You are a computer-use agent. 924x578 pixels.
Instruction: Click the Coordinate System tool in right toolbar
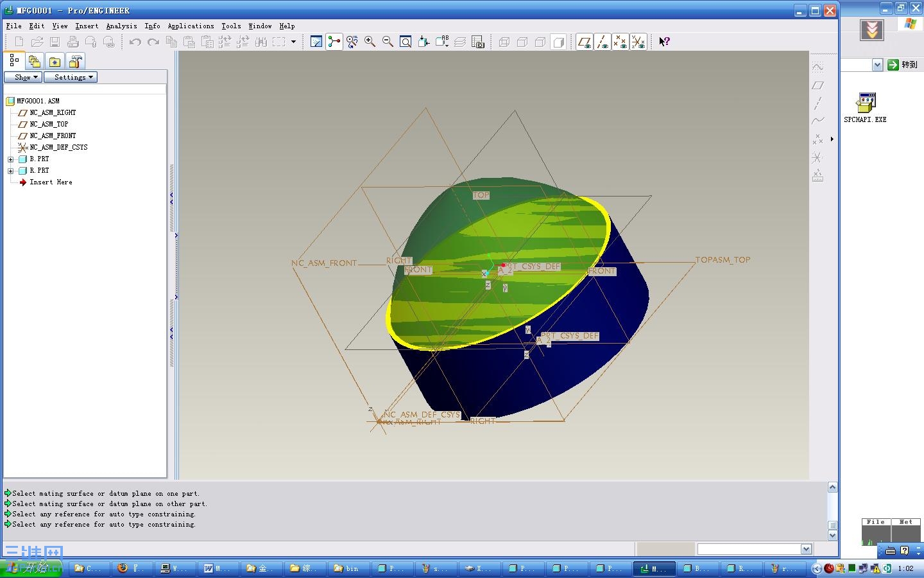(x=817, y=157)
